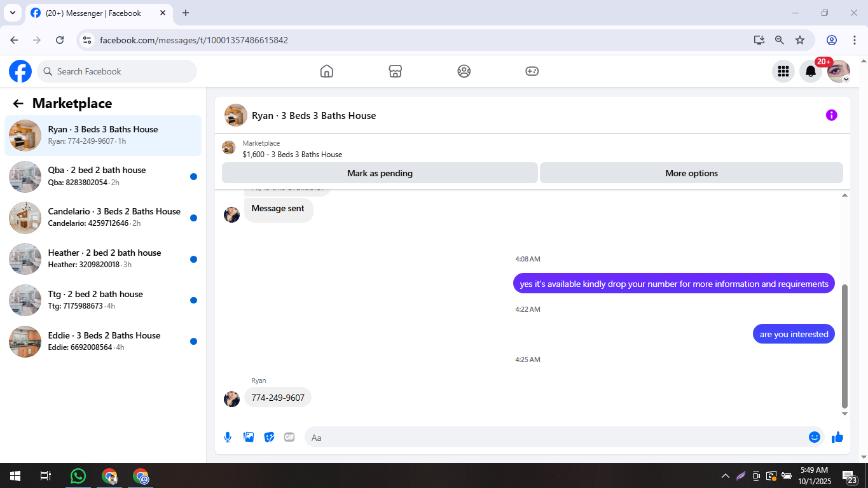This screenshot has height=488, width=868.
Task: Click Mark as pending button
Action: tap(380, 173)
